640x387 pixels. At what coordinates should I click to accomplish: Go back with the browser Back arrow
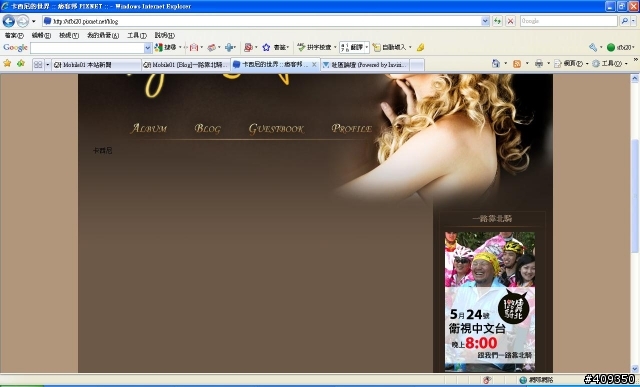[x=9, y=21]
